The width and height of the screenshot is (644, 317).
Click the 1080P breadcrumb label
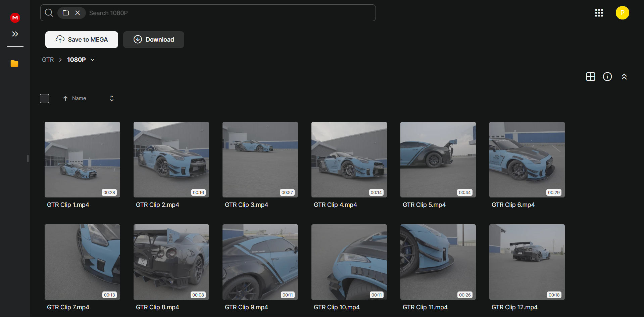pyautogui.click(x=77, y=60)
